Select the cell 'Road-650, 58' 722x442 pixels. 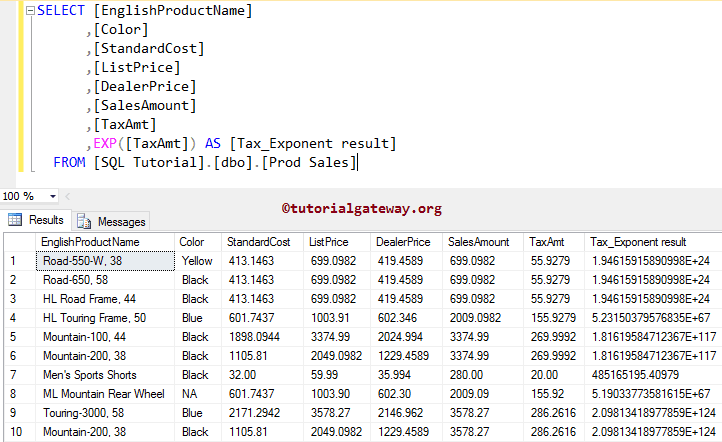105,280
